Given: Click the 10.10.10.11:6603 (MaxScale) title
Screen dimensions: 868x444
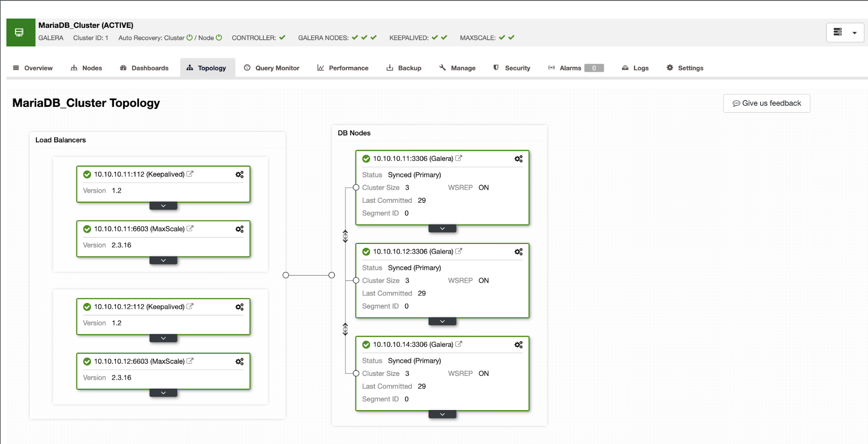Looking at the screenshot, I should point(139,229).
